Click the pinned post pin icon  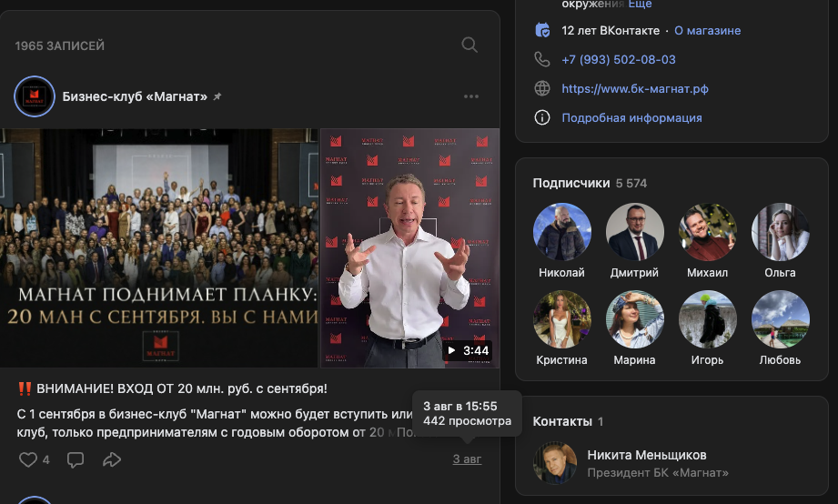[217, 96]
